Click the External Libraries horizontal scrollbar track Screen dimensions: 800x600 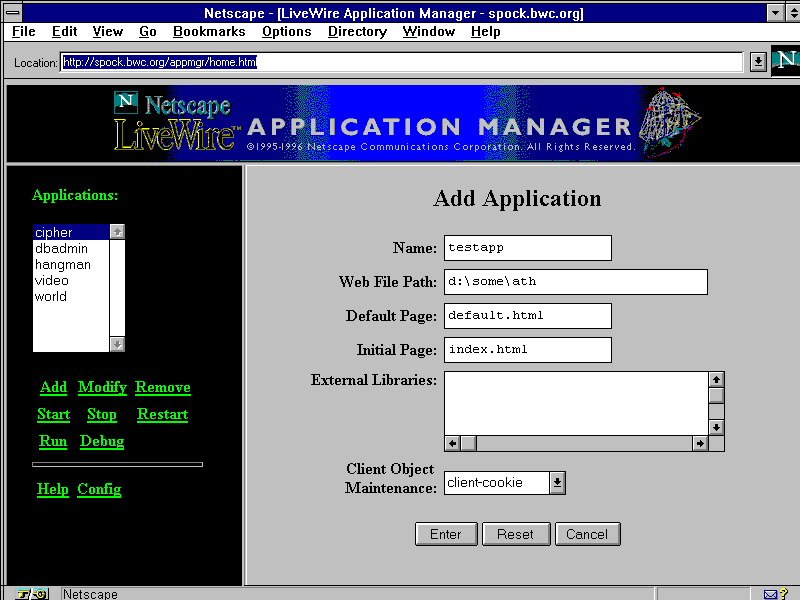pos(590,443)
